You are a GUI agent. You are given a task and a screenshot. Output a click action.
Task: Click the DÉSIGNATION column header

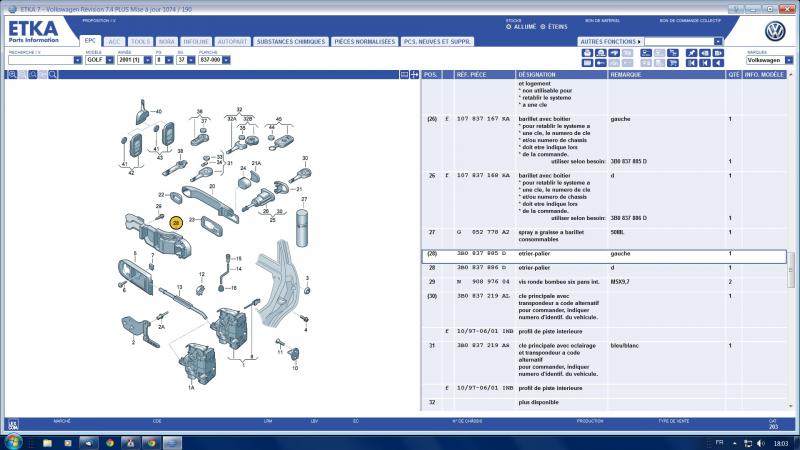coord(561,74)
